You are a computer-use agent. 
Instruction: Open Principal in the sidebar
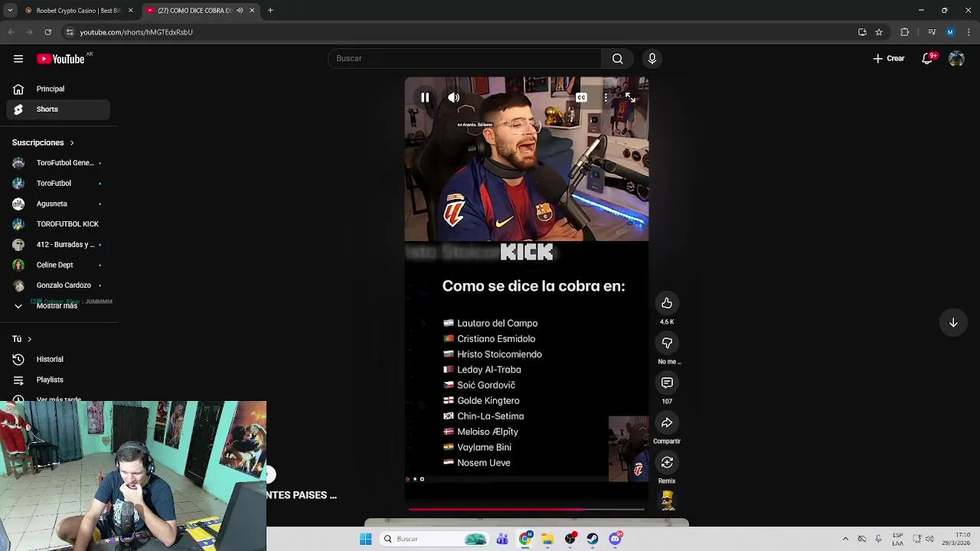point(58,89)
